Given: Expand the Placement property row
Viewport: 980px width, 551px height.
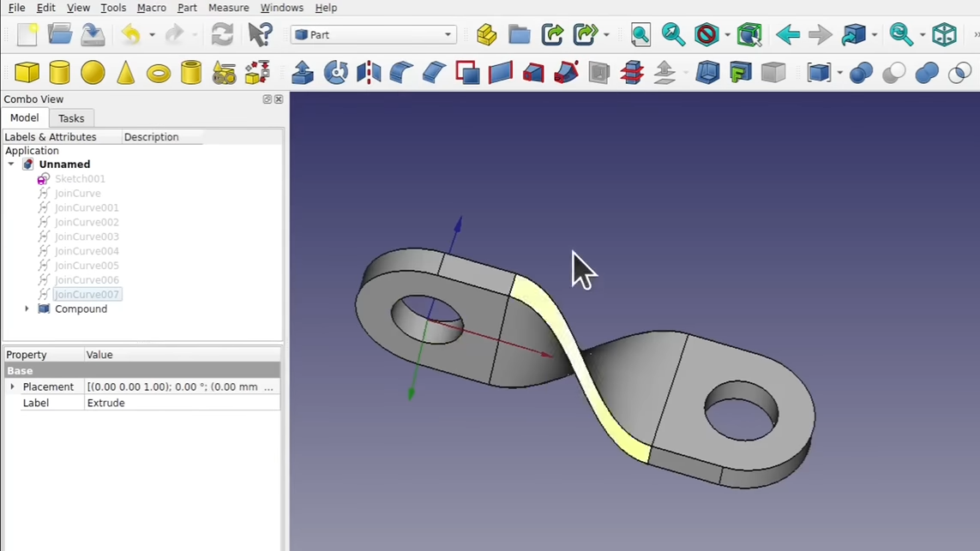Looking at the screenshot, I should click(x=12, y=387).
